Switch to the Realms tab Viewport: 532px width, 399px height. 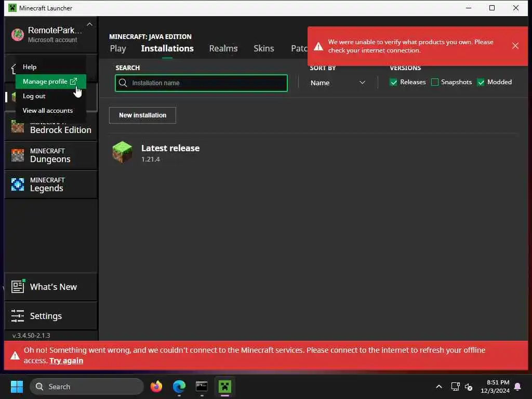click(223, 48)
